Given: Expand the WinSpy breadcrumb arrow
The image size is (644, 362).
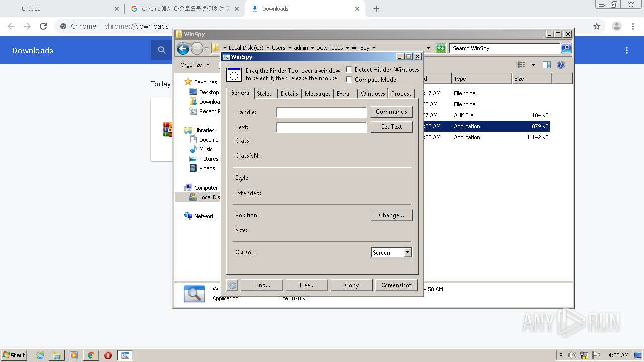Looking at the screenshot, I should click(x=374, y=48).
